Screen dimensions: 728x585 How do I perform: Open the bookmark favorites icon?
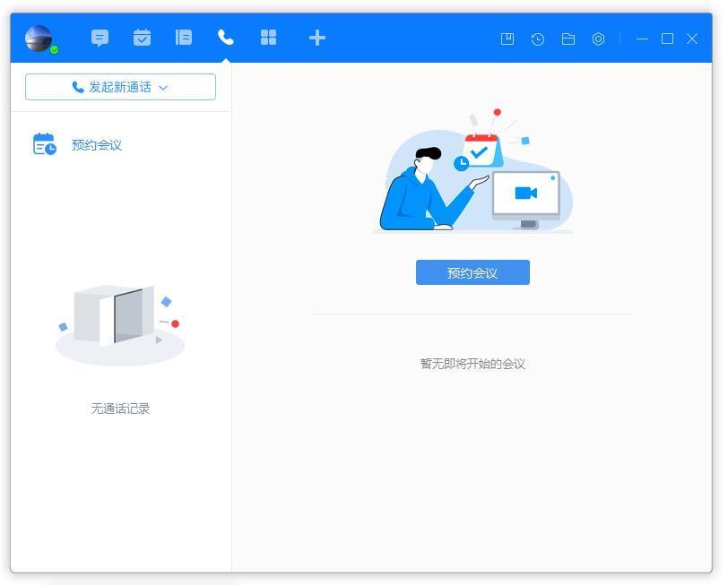pyautogui.click(x=507, y=39)
